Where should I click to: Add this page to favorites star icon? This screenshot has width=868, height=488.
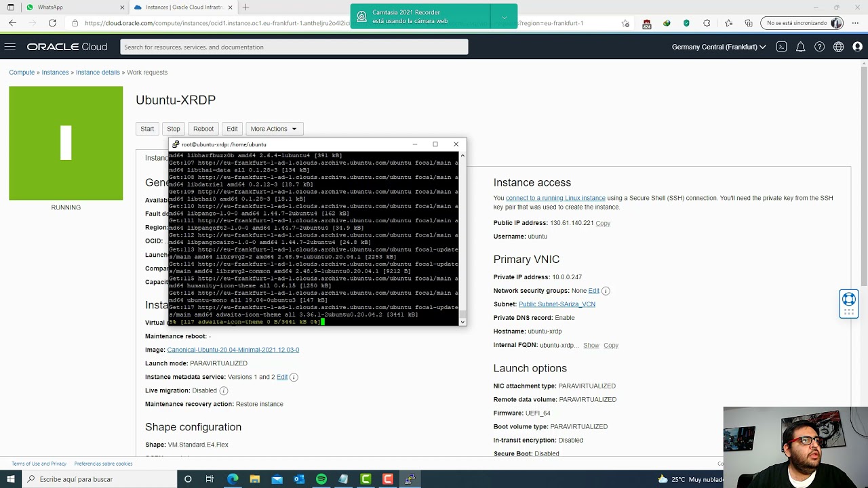(625, 23)
